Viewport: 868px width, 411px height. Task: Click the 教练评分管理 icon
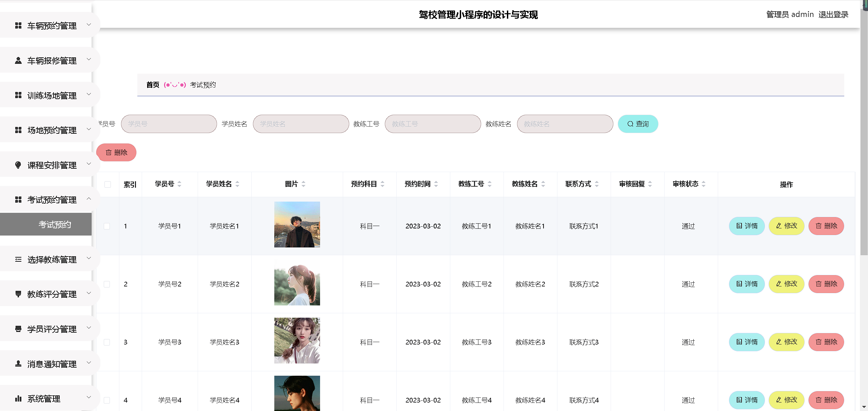18,294
